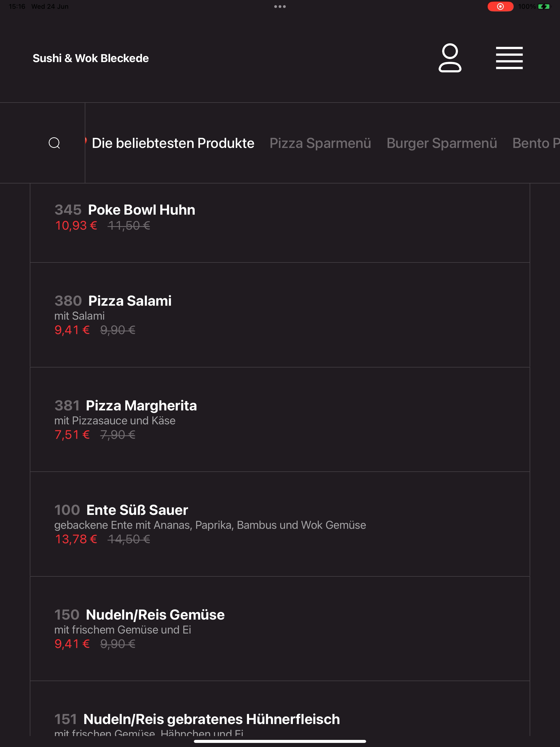The width and height of the screenshot is (560, 747).
Task: Tap the red recording indicator
Action: [x=500, y=6]
